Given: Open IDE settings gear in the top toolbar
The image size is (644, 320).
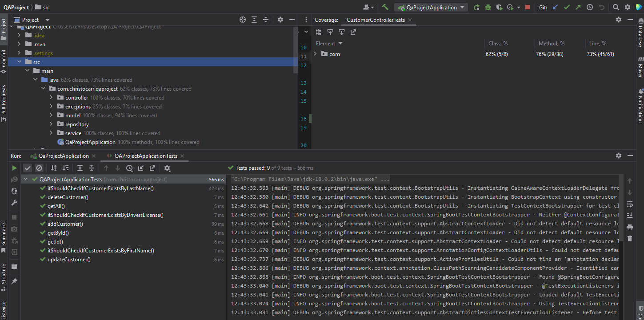Looking at the screenshot, I should point(628,7).
